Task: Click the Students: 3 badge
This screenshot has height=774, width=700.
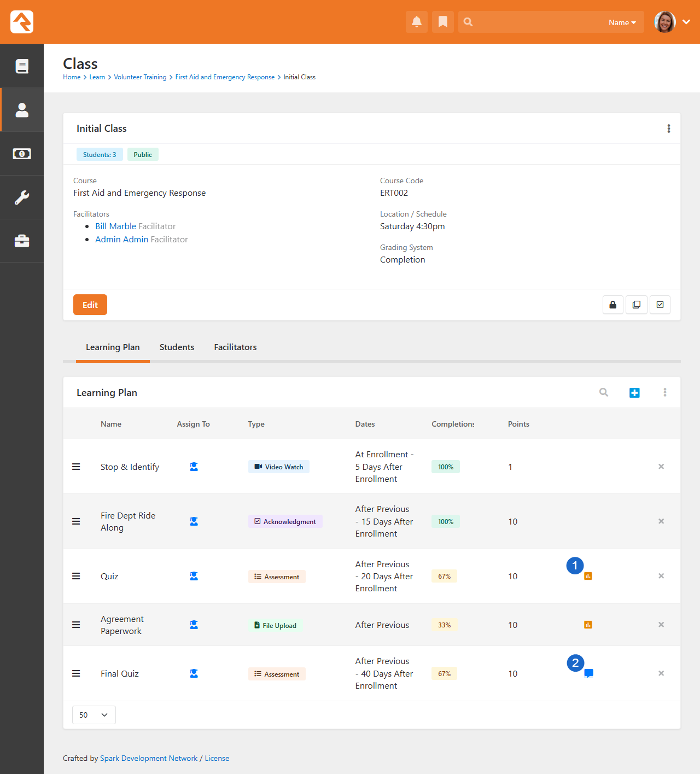Action: 100,155
